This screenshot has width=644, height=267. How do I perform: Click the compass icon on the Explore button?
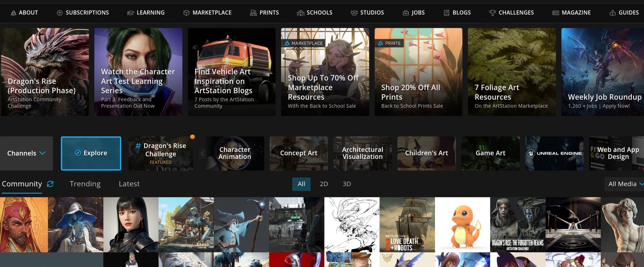(78, 153)
